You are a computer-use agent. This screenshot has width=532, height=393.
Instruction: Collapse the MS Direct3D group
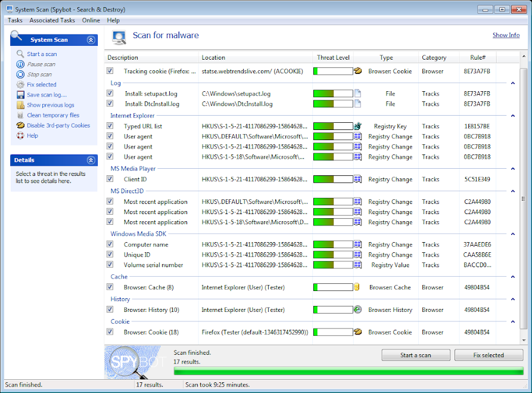click(513, 191)
